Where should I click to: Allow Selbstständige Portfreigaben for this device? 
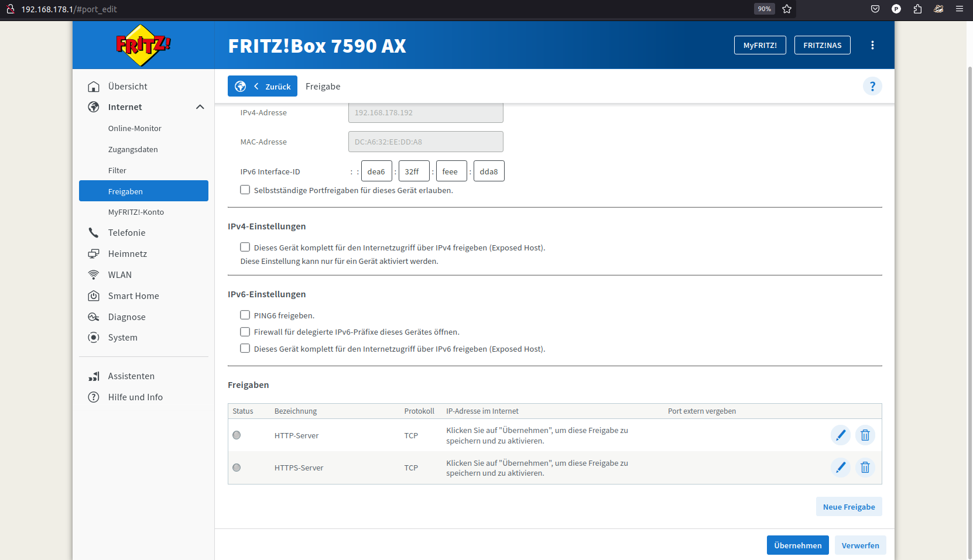tap(245, 190)
